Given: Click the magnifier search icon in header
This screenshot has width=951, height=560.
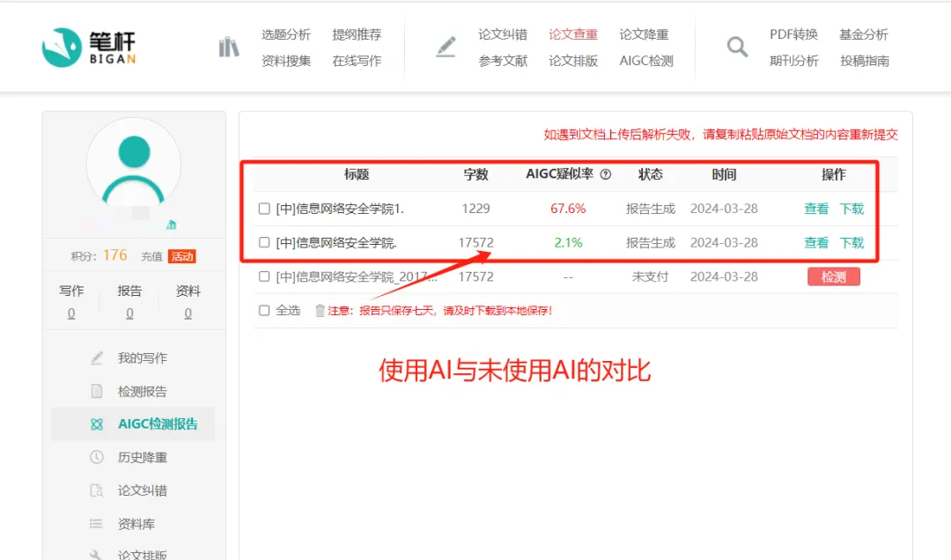Looking at the screenshot, I should [x=737, y=47].
